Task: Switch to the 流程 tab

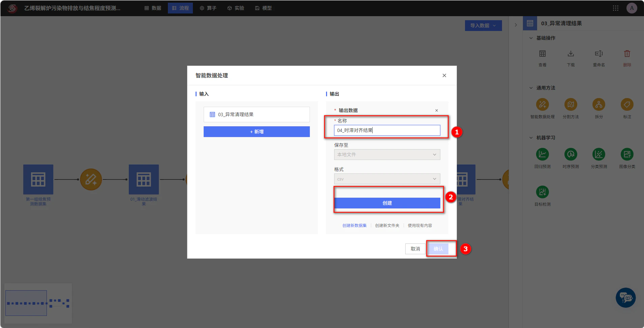Action: [180, 8]
